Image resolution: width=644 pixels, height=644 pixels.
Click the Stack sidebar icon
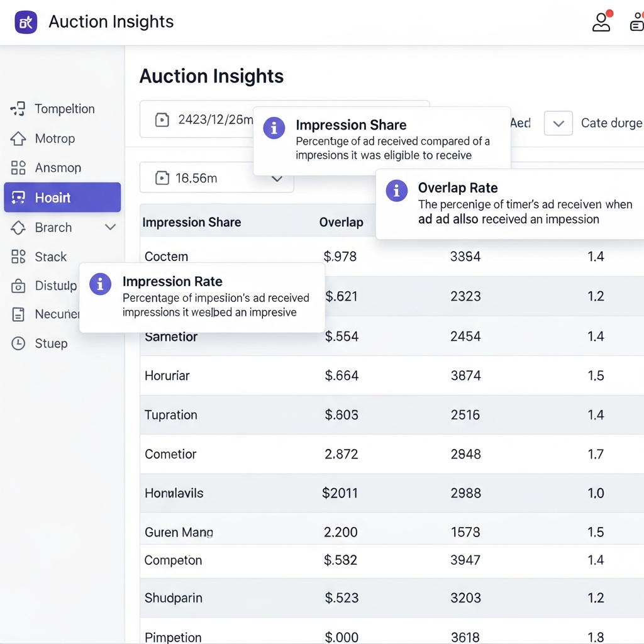(18, 257)
